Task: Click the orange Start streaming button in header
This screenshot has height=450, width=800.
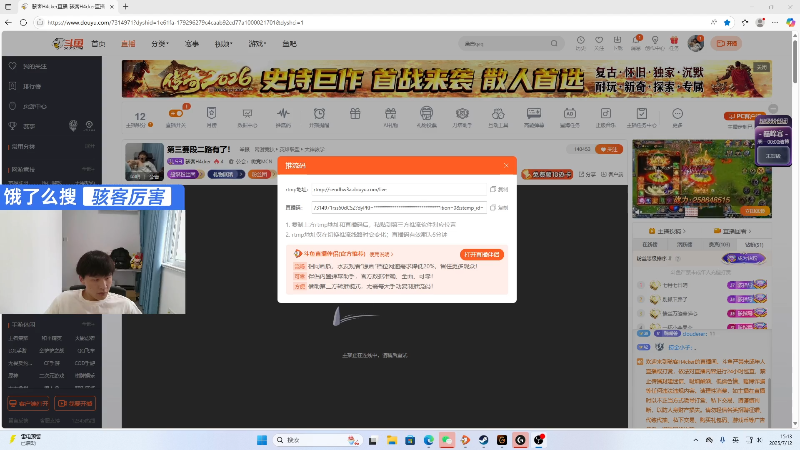Action: 727,43
